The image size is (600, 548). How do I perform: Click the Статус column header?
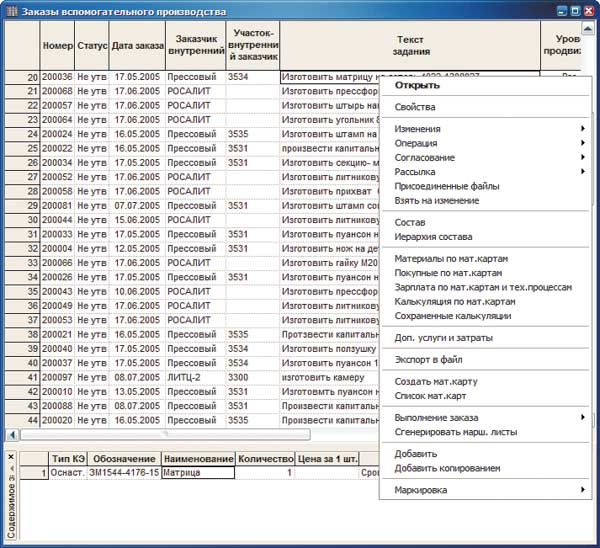[92, 46]
